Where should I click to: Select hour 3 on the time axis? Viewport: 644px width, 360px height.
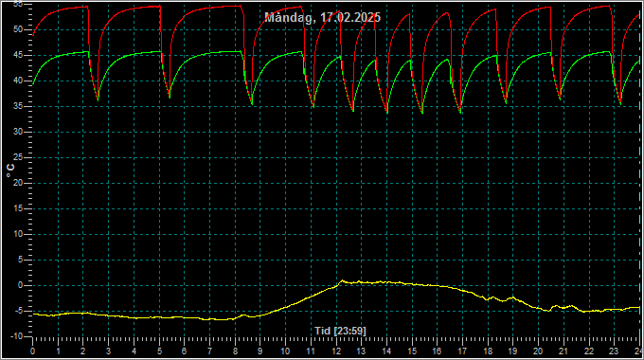point(108,351)
